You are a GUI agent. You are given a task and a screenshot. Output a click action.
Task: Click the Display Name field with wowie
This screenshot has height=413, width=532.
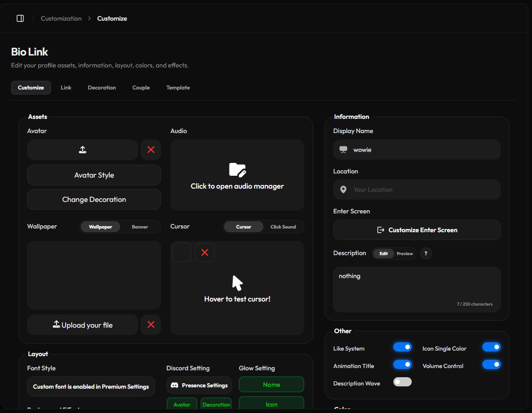point(417,150)
